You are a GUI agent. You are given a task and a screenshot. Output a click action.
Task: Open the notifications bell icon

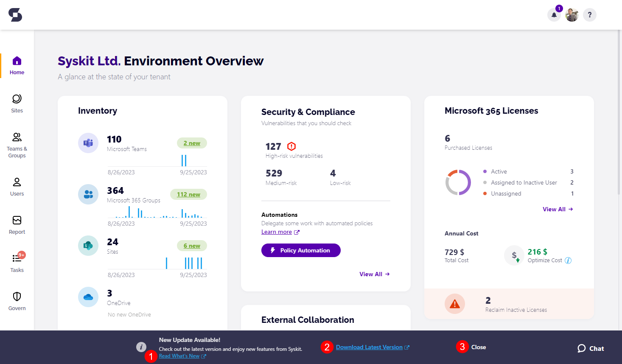pyautogui.click(x=554, y=15)
